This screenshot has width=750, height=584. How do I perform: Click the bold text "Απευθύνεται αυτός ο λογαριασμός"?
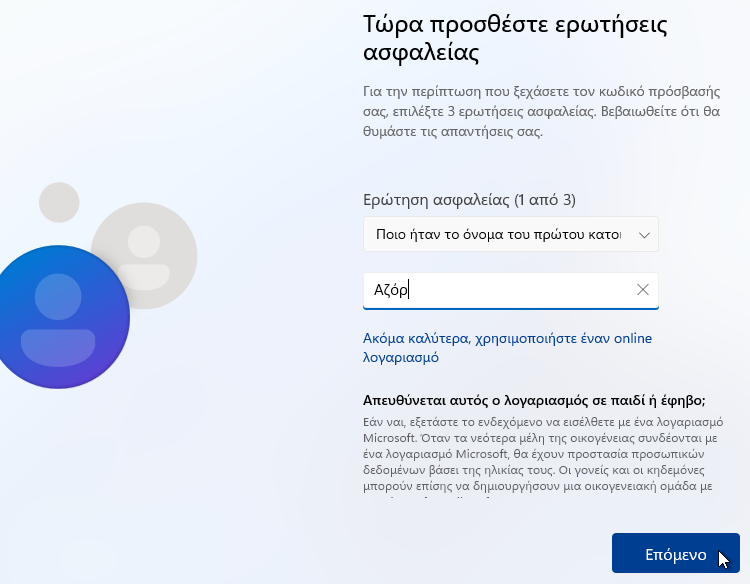pos(476,400)
